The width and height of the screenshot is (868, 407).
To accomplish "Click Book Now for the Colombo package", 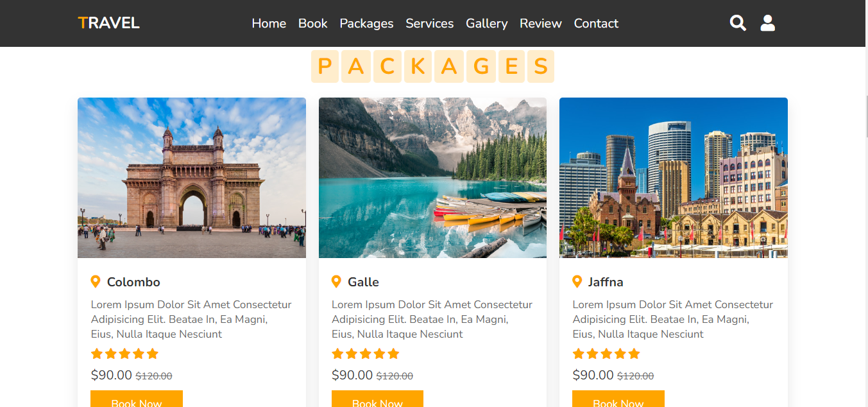I will click(x=137, y=402).
